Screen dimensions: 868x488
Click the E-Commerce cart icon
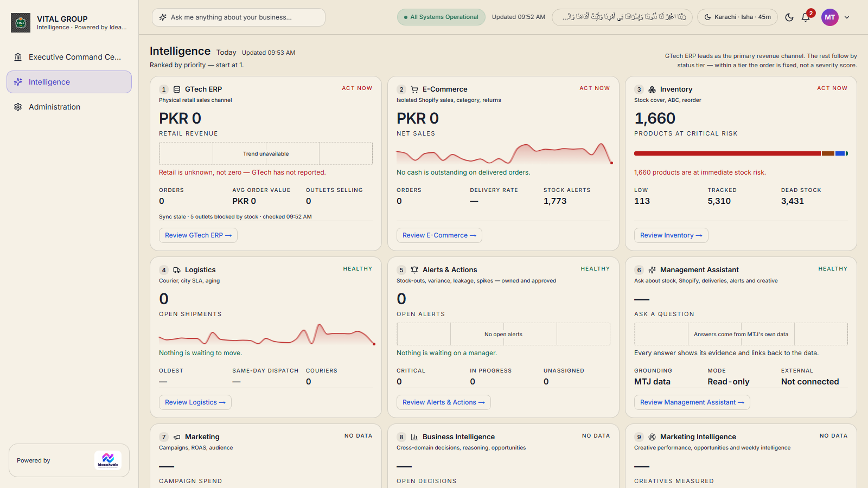pyautogui.click(x=414, y=89)
